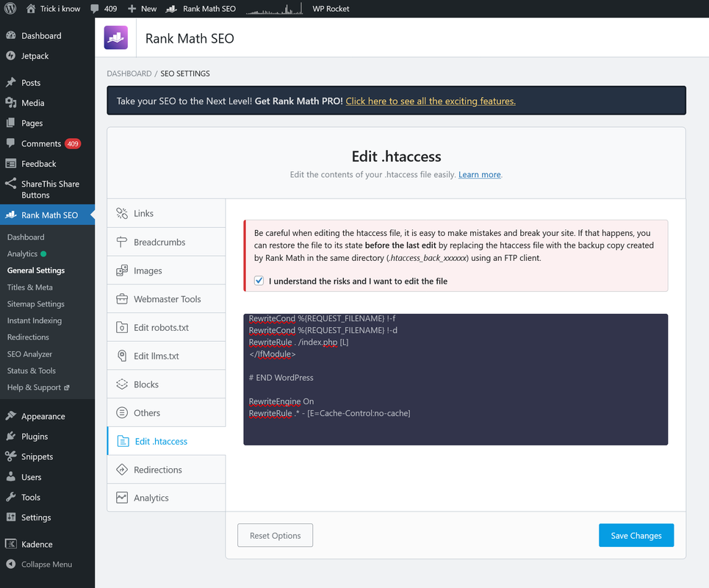Open the SEO Analyzer submenu
The image size is (709, 588).
(29, 354)
